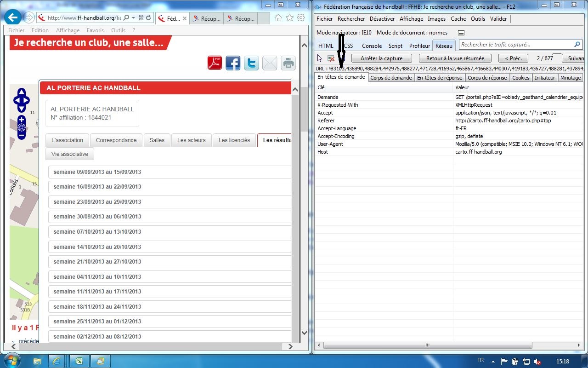
Task: Expand semaine 23/09/2013 au 29/09/2013
Action: point(170,202)
